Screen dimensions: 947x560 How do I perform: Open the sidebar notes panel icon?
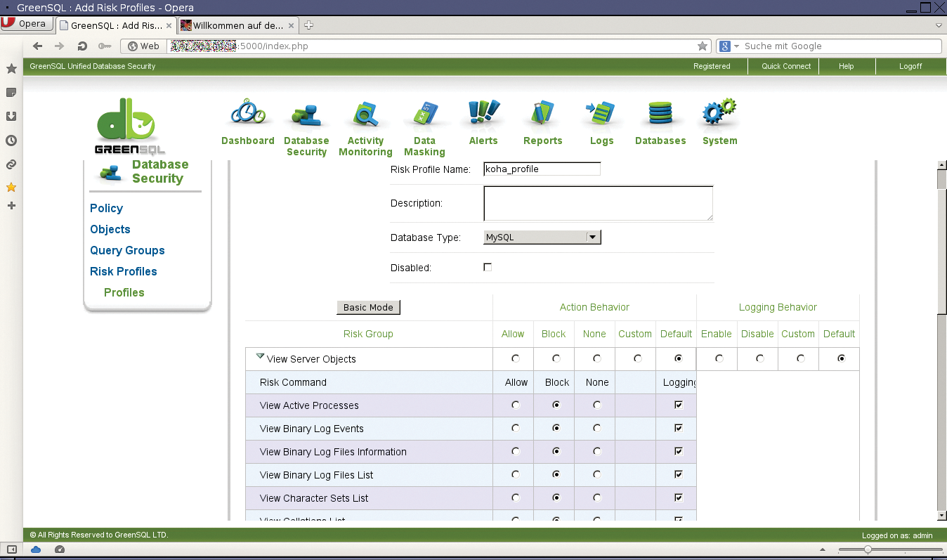point(11,93)
